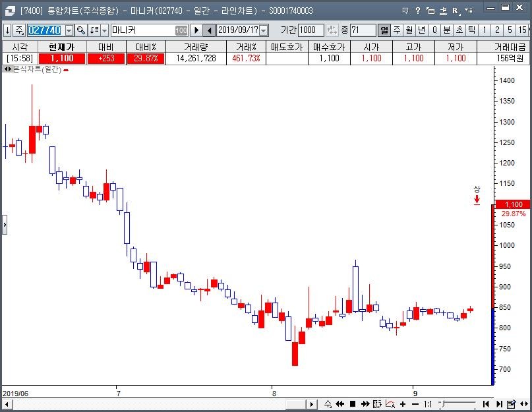532x412 pixels.
Task: Click the 현재가 column header
Action: click(61, 47)
